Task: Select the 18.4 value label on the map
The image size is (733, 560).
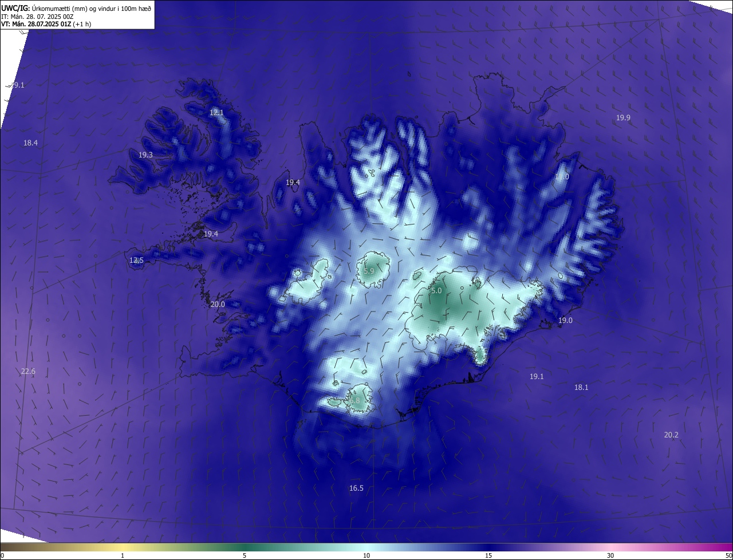Action: [x=31, y=143]
